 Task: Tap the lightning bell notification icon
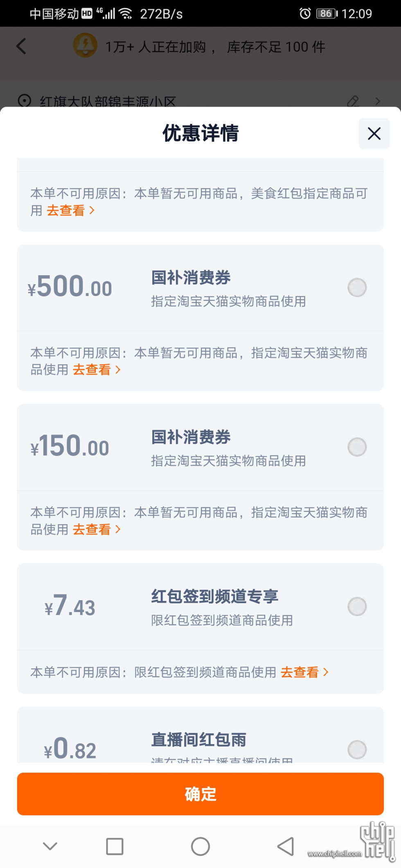85,45
